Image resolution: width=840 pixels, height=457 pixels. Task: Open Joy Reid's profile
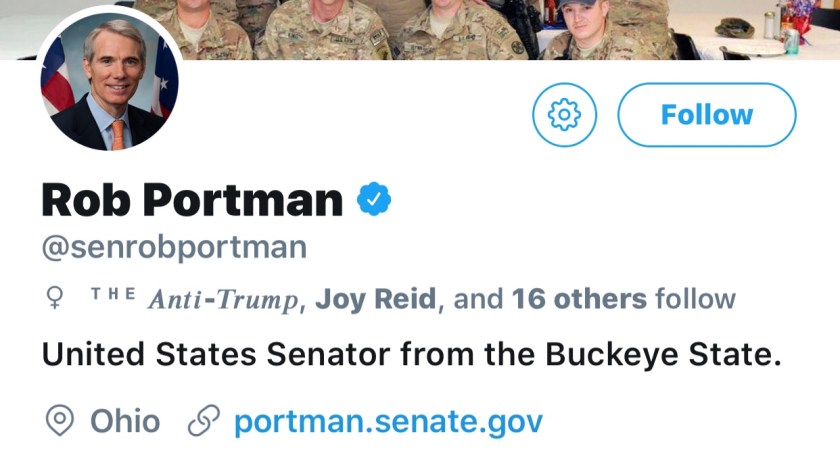pyautogui.click(x=376, y=298)
